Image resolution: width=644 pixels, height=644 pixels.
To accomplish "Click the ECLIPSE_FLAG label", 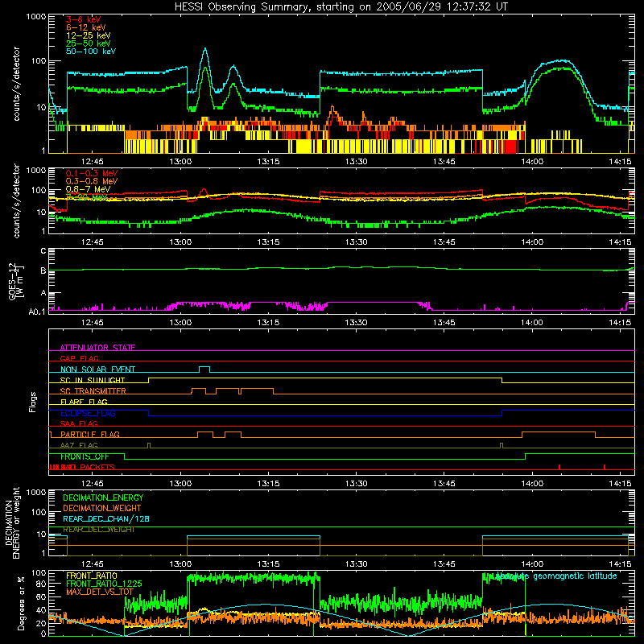I will click(x=88, y=413).
